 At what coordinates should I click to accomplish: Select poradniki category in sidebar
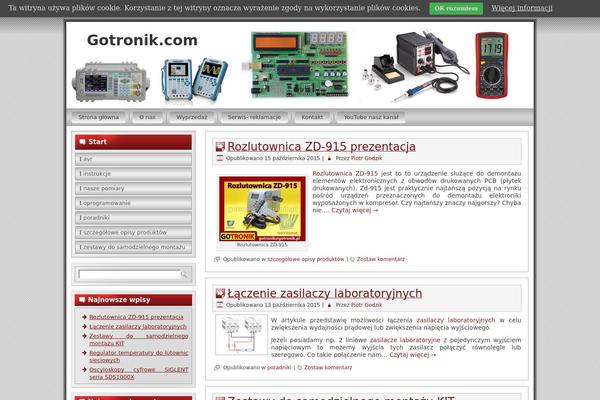(133, 218)
